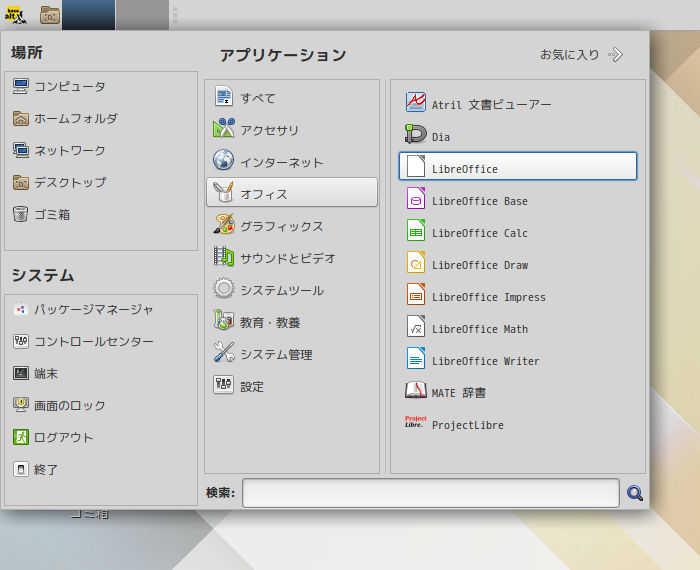Launch the Dia diagram editor icon
The image size is (700, 570).
[416, 134]
